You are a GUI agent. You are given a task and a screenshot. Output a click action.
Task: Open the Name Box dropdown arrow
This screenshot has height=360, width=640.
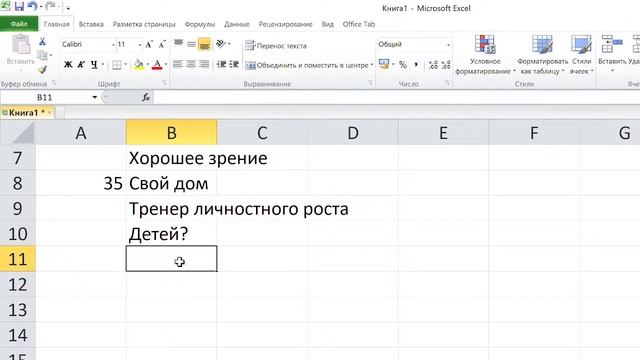94,98
